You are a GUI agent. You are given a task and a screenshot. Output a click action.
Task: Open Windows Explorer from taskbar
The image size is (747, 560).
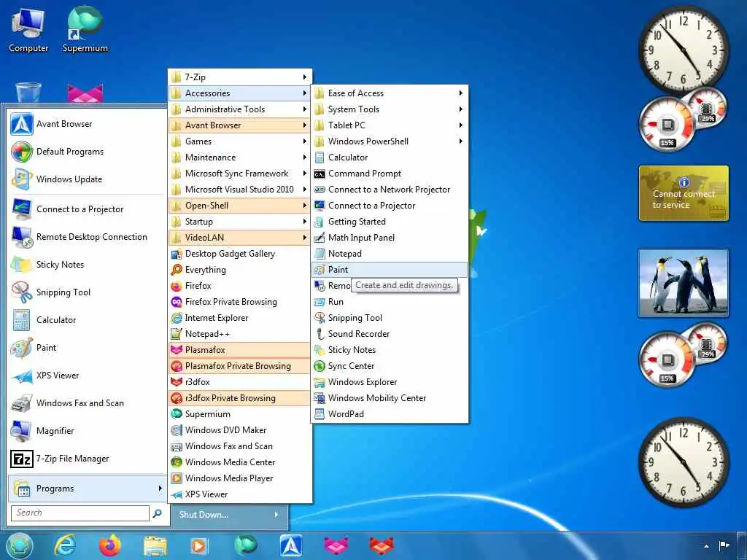[x=155, y=546]
